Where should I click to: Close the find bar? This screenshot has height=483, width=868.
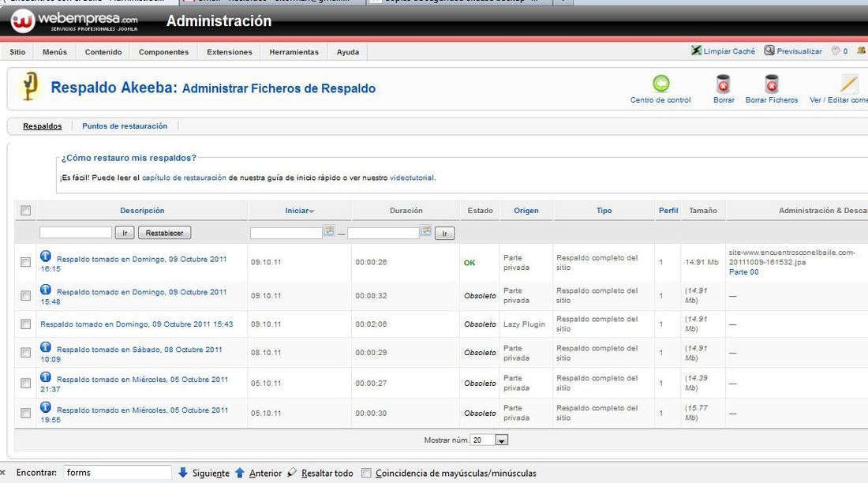pyautogui.click(x=3, y=473)
